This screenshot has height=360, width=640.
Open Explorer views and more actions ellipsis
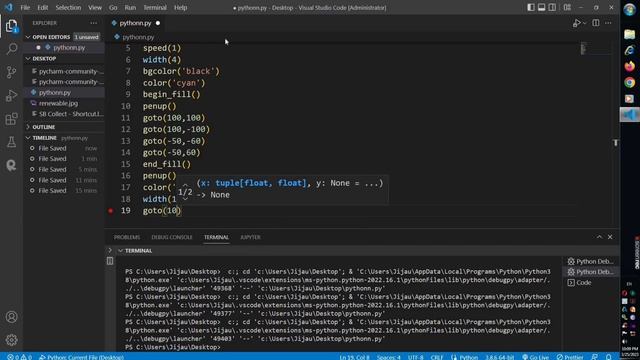click(93, 23)
